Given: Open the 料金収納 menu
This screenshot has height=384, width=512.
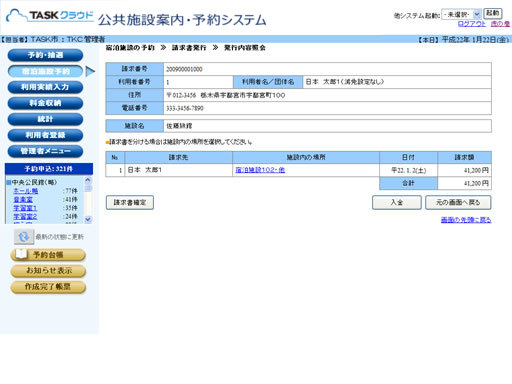Looking at the screenshot, I should point(45,103).
